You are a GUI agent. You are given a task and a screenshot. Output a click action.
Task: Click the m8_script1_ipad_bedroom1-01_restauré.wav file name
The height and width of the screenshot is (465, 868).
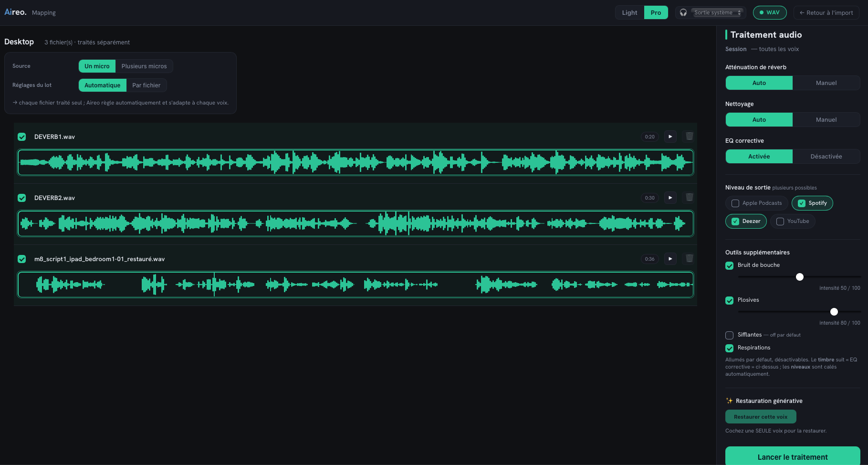point(99,259)
